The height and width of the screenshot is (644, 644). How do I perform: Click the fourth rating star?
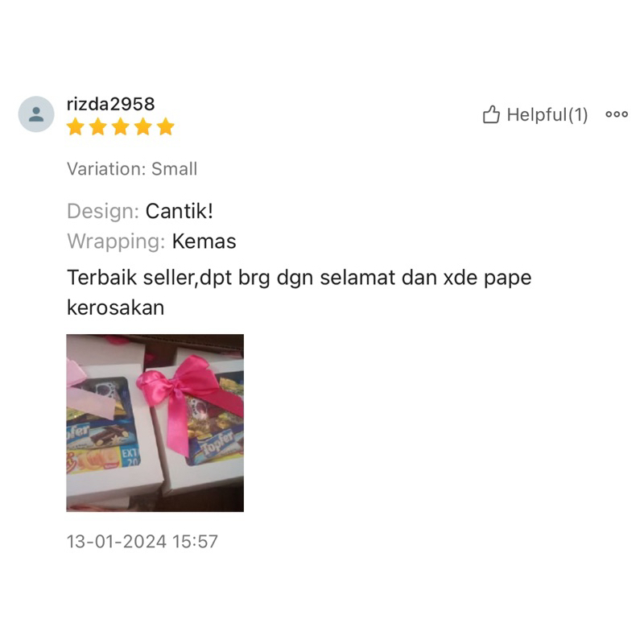tap(143, 126)
